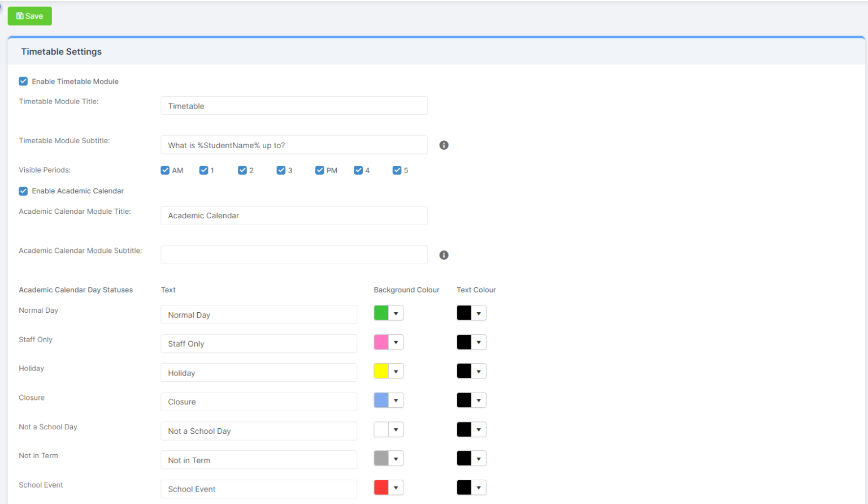
Task: Open Normal Day background colour dropdown arrow
Action: [x=396, y=313]
